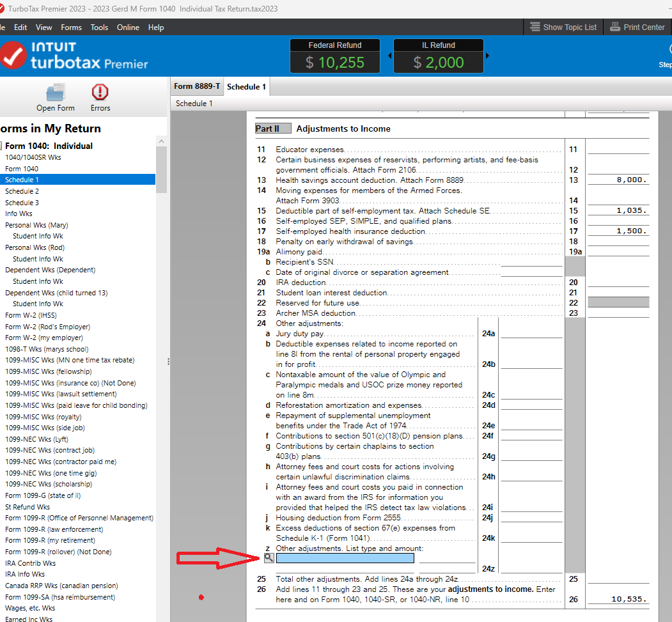Switch to the Form 8889-T tab
The width and height of the screenshot is (672, 622).
tap(197, 86)
